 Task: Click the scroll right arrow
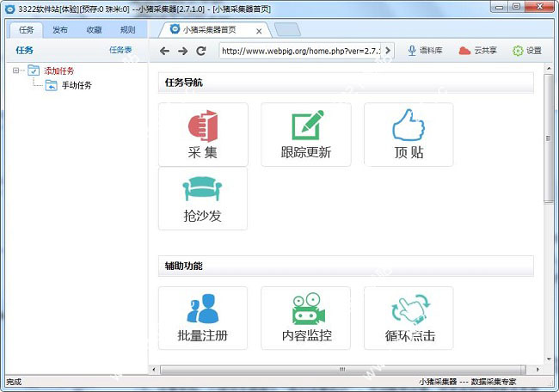[537, 369]
